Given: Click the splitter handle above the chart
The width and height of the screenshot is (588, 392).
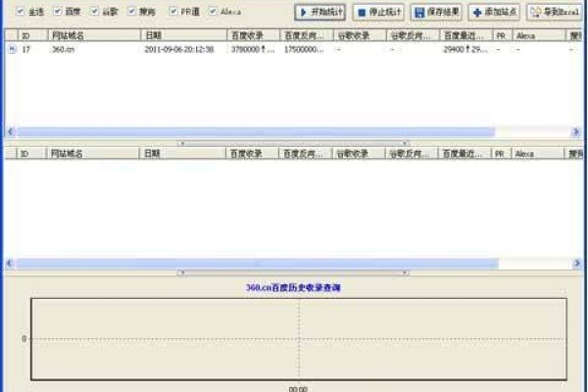Looking at the screenshot, I should [293, 272].
